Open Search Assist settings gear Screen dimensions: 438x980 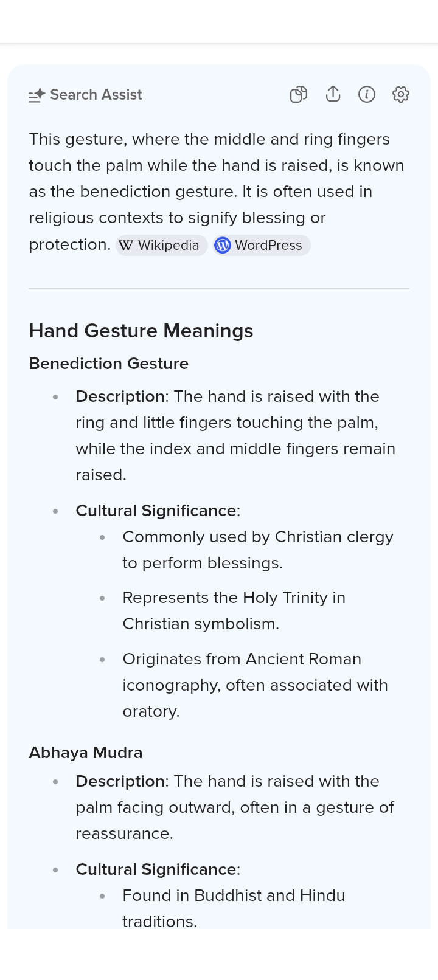[401, 94]
